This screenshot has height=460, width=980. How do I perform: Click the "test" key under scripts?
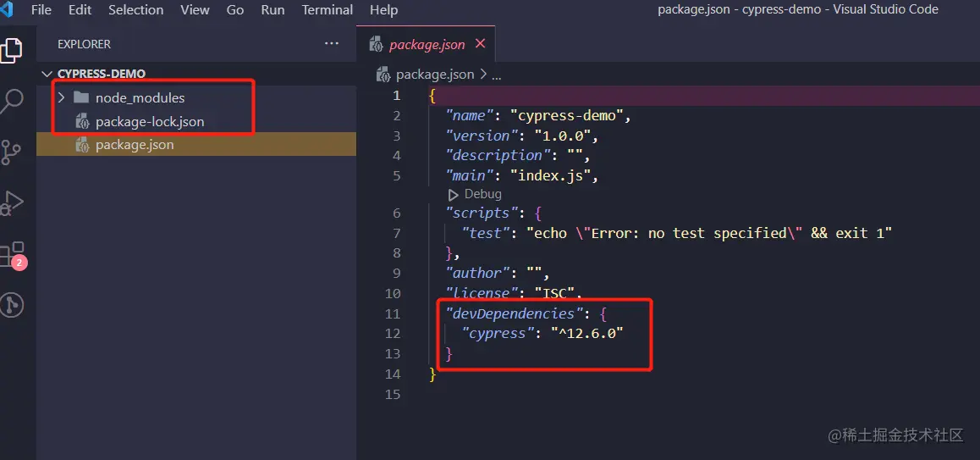pyautogui.click(x=485, y=233)
